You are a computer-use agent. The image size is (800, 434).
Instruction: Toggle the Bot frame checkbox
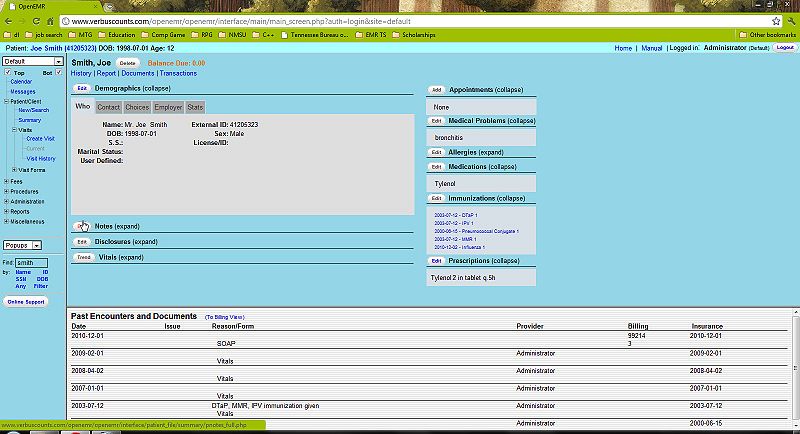(x=59, y=72)
